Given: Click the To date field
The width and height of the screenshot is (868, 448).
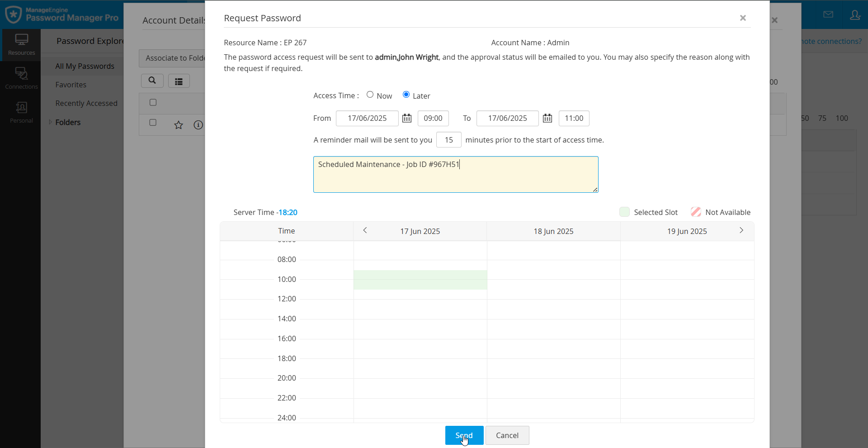Looking at the screenshot, I should coord(508,118).
